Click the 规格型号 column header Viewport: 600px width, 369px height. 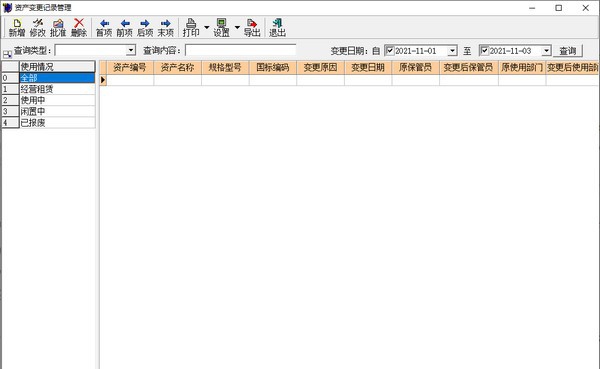coord(225,67)
